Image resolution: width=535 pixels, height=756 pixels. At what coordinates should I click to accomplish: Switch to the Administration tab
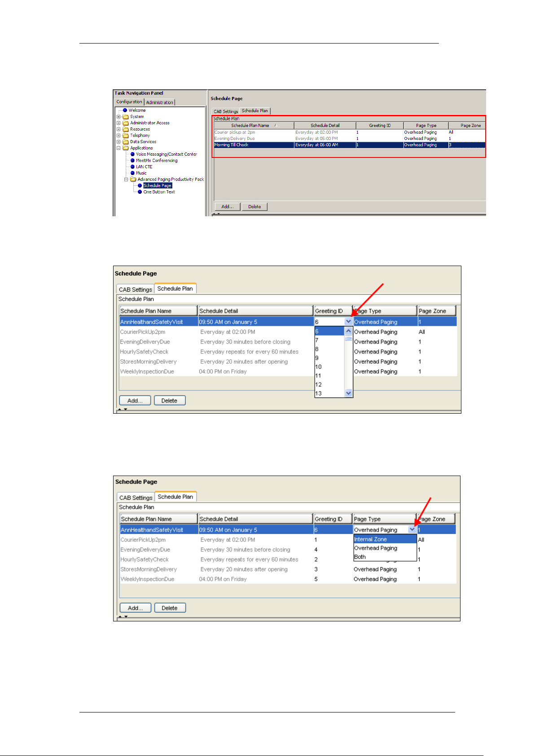click(x=159, y=102)
